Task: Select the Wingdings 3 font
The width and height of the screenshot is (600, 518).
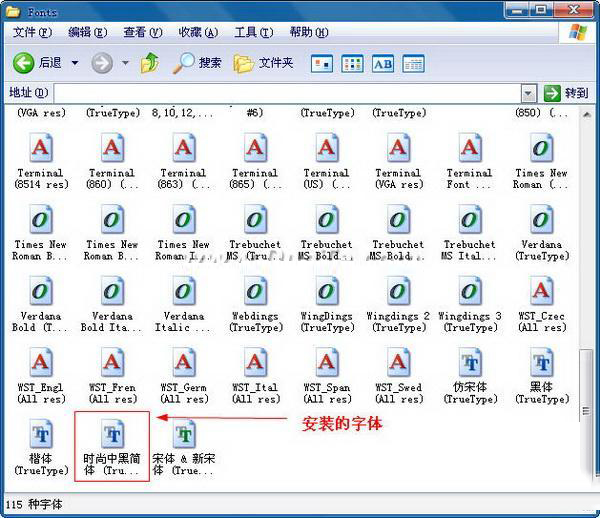Action: point(470,305)
